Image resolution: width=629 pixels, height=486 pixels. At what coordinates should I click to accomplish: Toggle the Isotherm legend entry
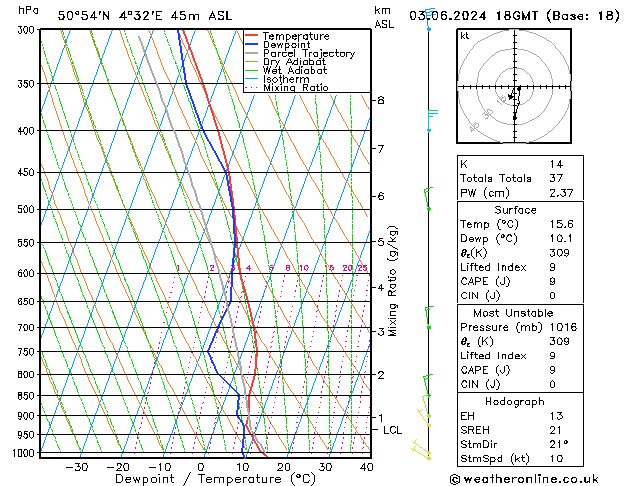click(288, 79)
